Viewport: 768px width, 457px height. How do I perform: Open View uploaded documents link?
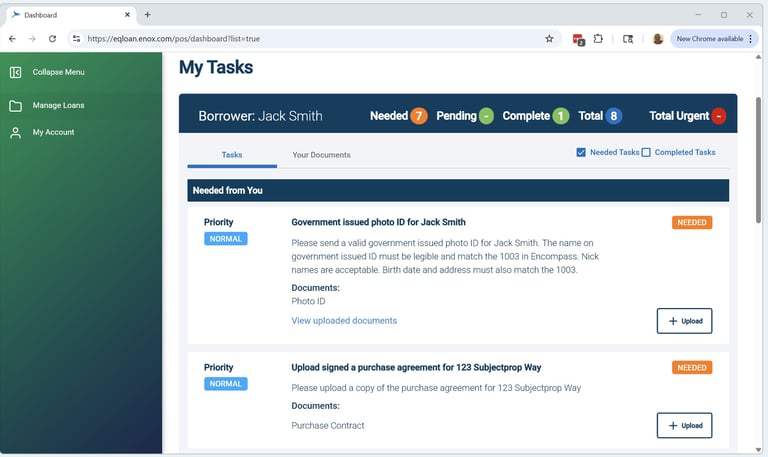pos(344,321)
